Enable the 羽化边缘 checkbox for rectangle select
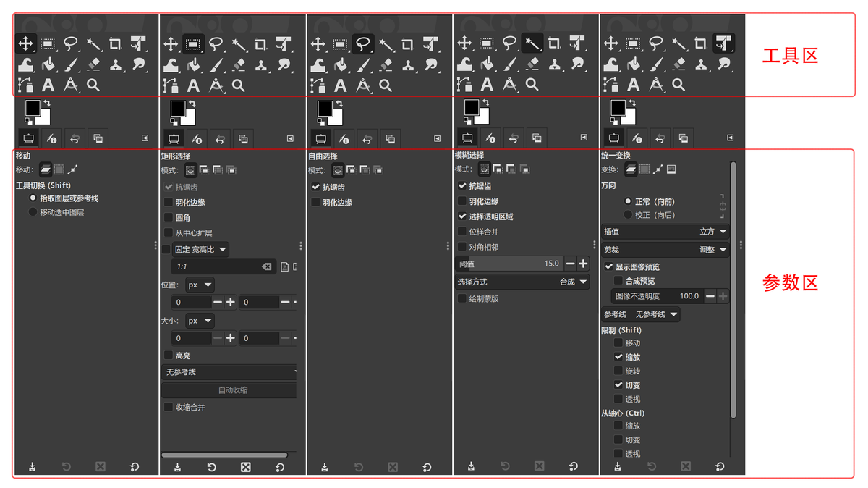The image size is (868, 488). (x=168, y=201)
